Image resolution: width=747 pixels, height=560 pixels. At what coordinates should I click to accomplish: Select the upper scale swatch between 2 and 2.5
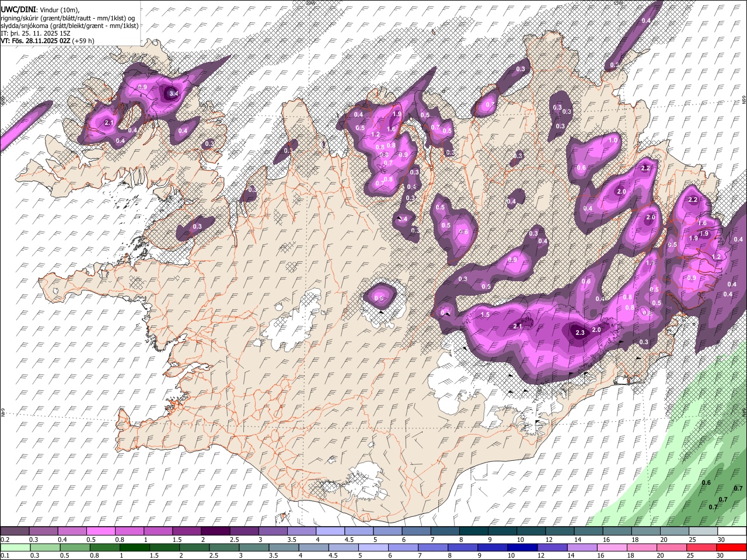click(x=215, y=531)
